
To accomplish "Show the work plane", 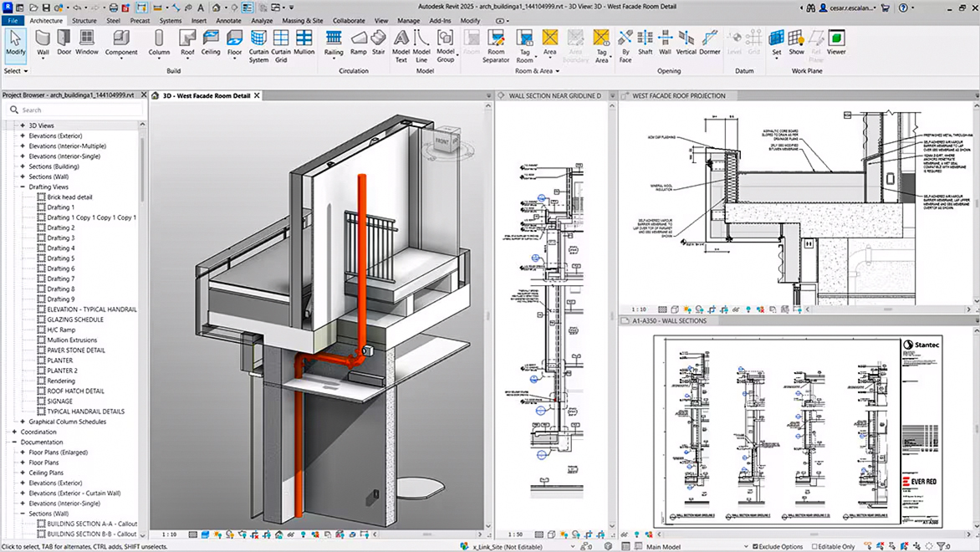I will tap(796, 43).
